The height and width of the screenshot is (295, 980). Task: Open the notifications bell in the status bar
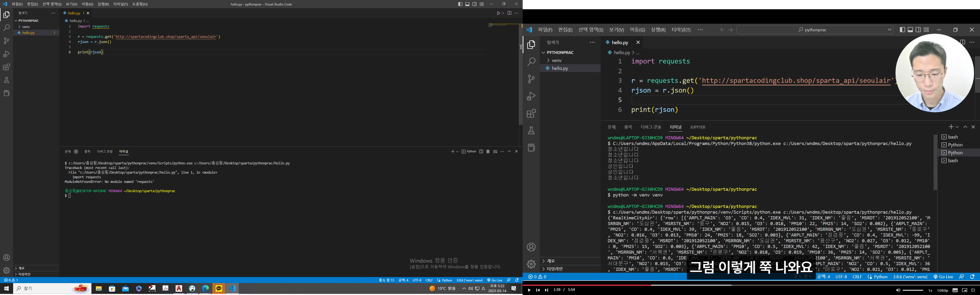coord(517,280)
